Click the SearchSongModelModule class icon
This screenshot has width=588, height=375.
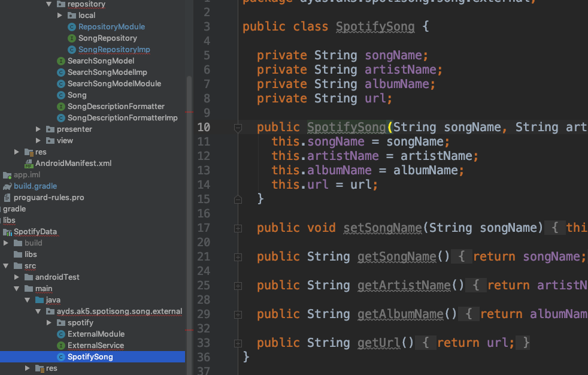[x=61, y=84]
